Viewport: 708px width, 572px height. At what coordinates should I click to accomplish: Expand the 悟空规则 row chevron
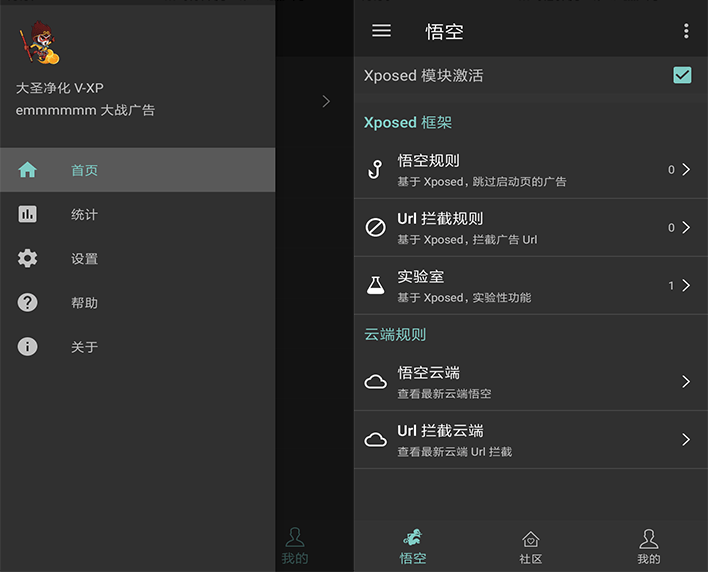click(686, 169)
